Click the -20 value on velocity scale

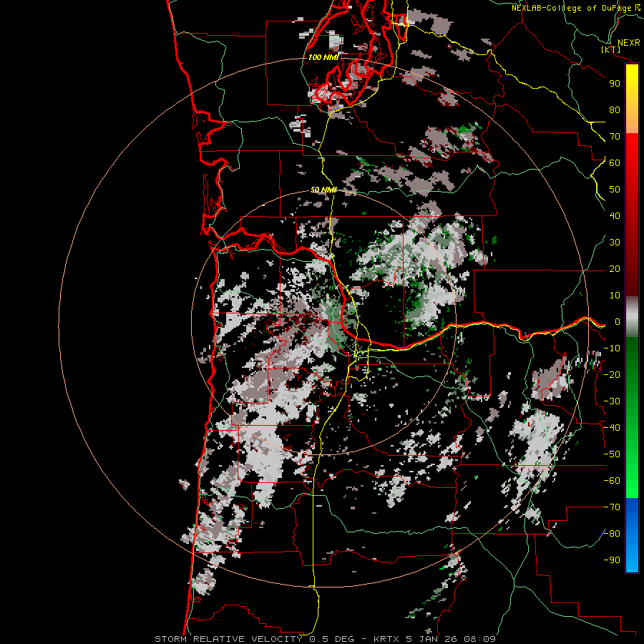click(x=612, y=374)
